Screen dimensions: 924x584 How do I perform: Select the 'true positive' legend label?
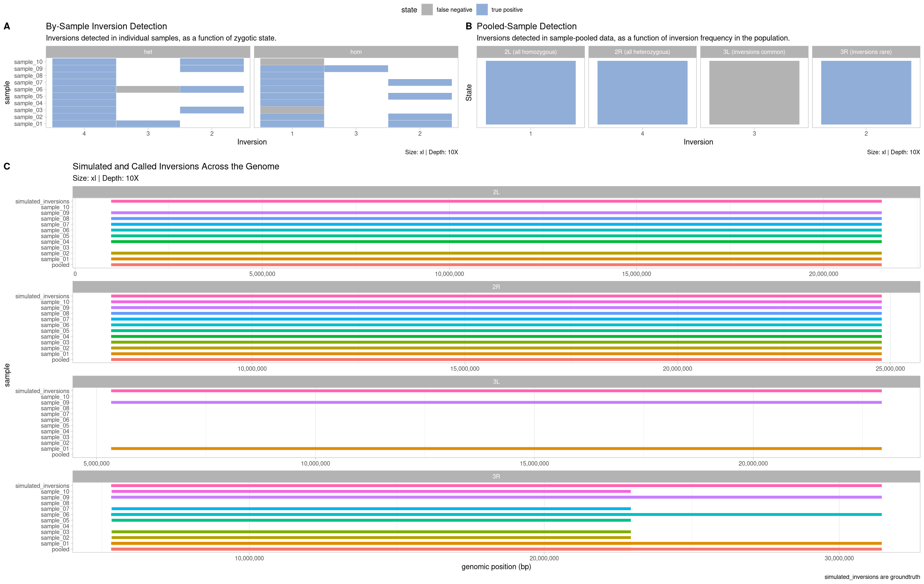(507, 10)
